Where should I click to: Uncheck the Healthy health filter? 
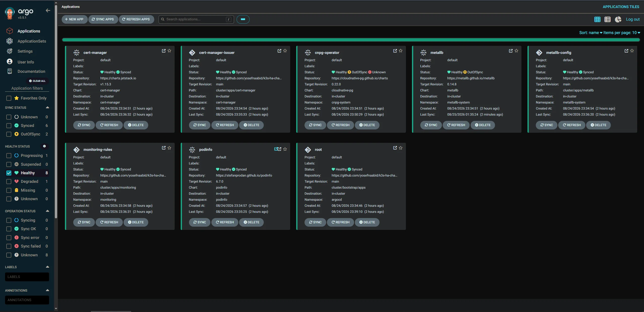(x=9, y=173)
